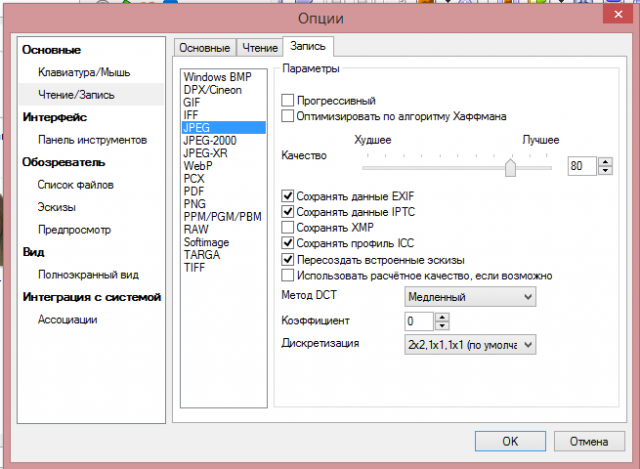Viewport: 640px width, 469px height.
Task: Enable the Прогрессивный checkbox
Action: pyautogui.click(x=287, y=100)
